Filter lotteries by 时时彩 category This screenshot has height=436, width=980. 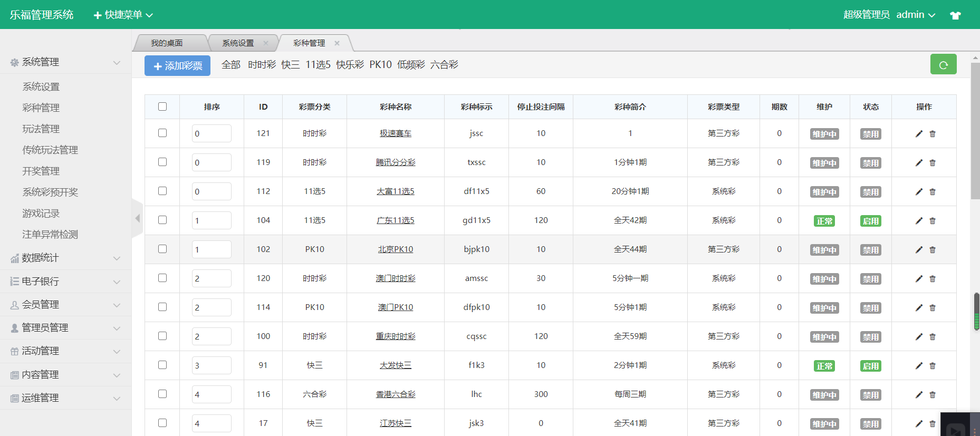coord(262,65)
